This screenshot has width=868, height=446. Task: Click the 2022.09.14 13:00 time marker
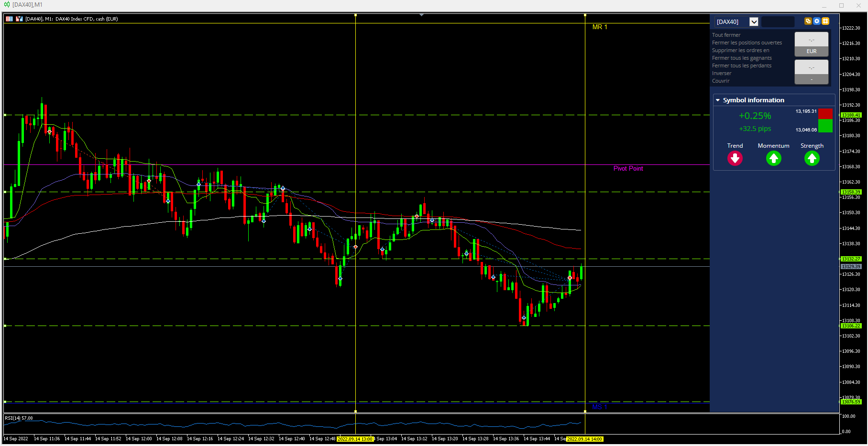[355, 439]
